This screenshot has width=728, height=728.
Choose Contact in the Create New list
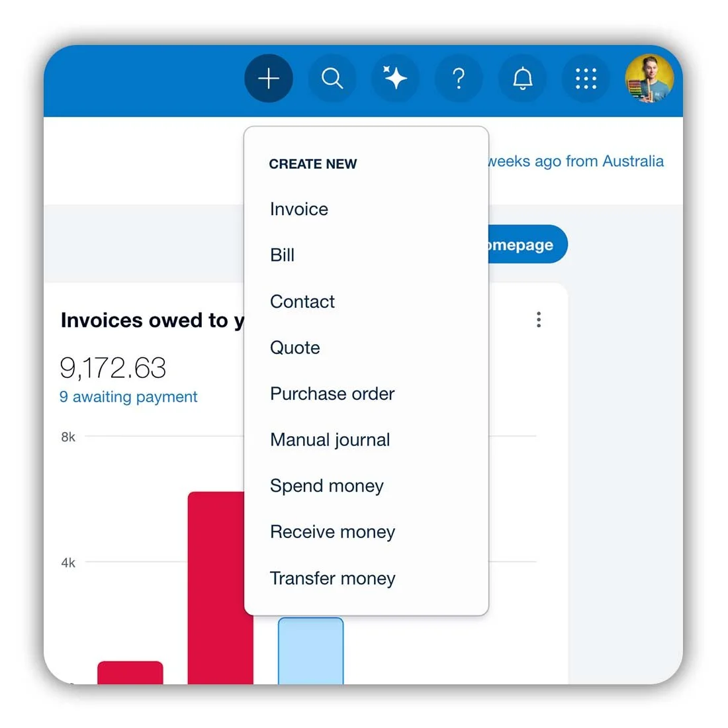point(302,302)
